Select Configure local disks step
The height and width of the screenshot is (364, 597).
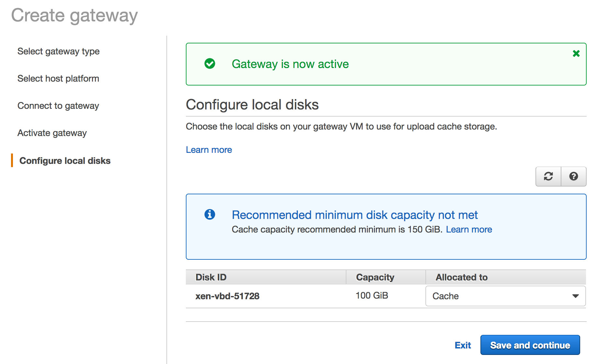point(65,161)
